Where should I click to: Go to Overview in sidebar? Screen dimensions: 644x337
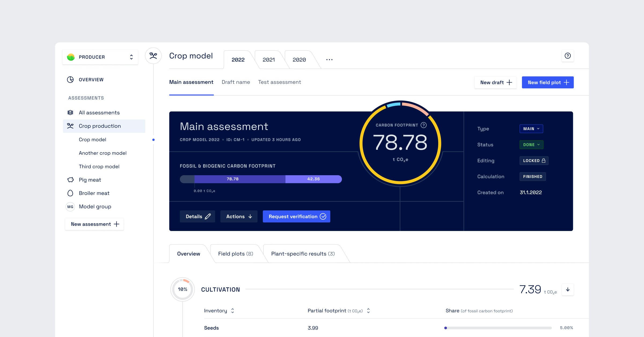pos(91,80)
